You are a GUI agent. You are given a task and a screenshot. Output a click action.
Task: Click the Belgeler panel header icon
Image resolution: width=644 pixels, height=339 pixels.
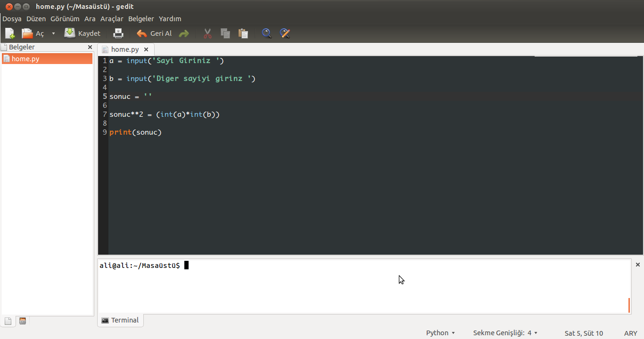tap(4, 47)
